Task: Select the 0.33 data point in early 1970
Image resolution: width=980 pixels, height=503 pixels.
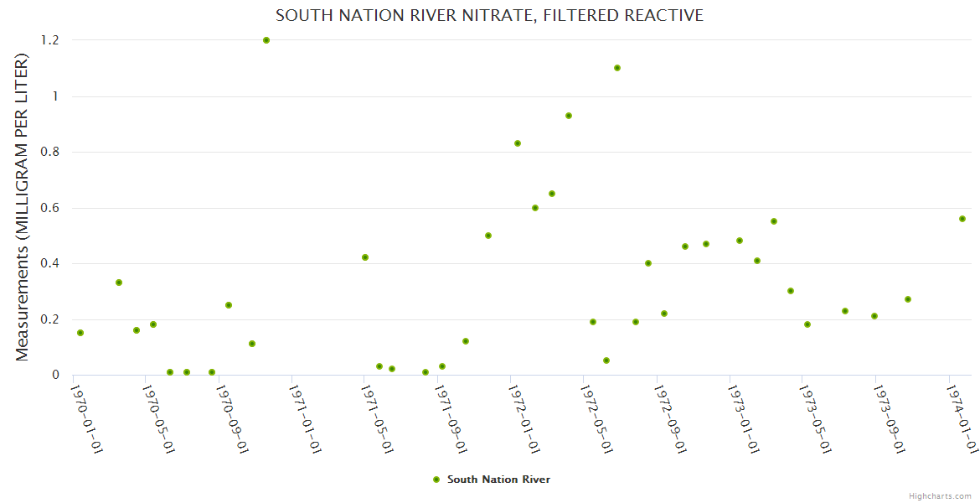Action: tap(119, 283)
